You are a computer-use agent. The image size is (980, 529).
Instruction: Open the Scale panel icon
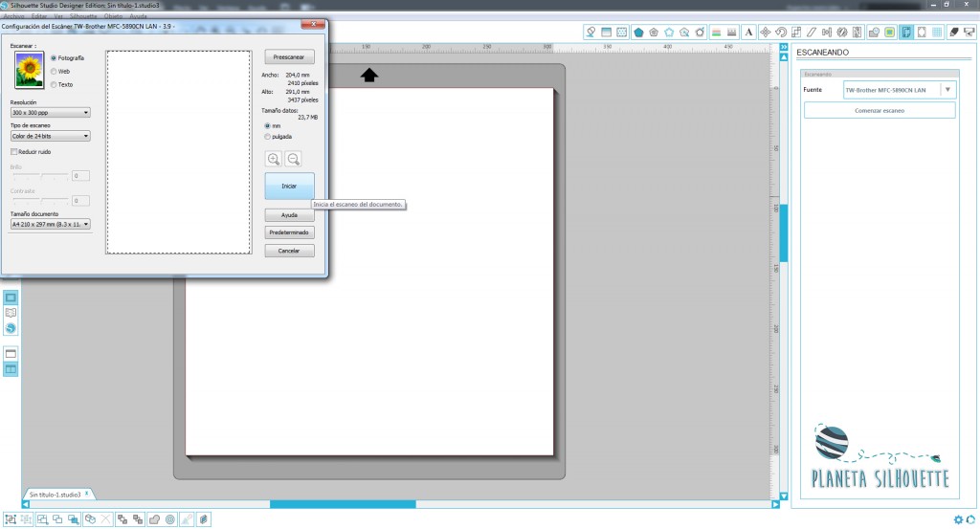coord(796,33)
